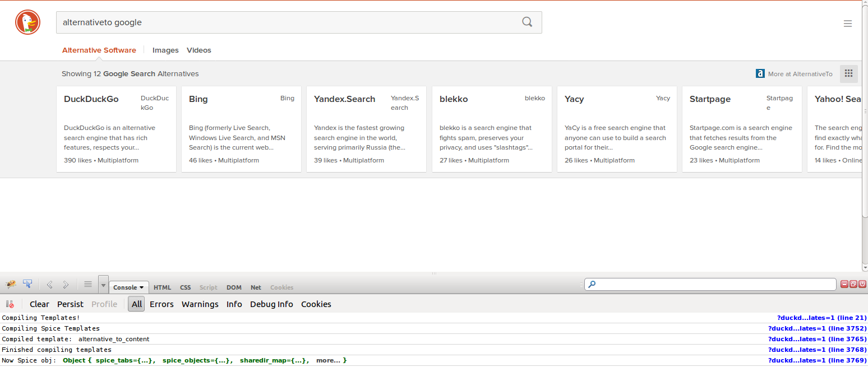
Task: Clear the console with Clear button
Action: coord(39,304)
